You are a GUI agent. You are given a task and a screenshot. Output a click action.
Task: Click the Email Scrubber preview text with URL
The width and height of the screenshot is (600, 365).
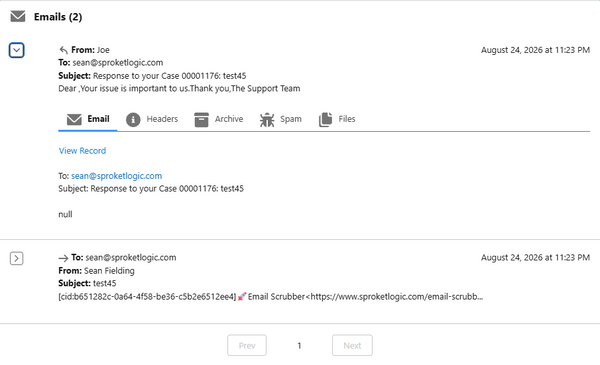(x=365, y=297)
